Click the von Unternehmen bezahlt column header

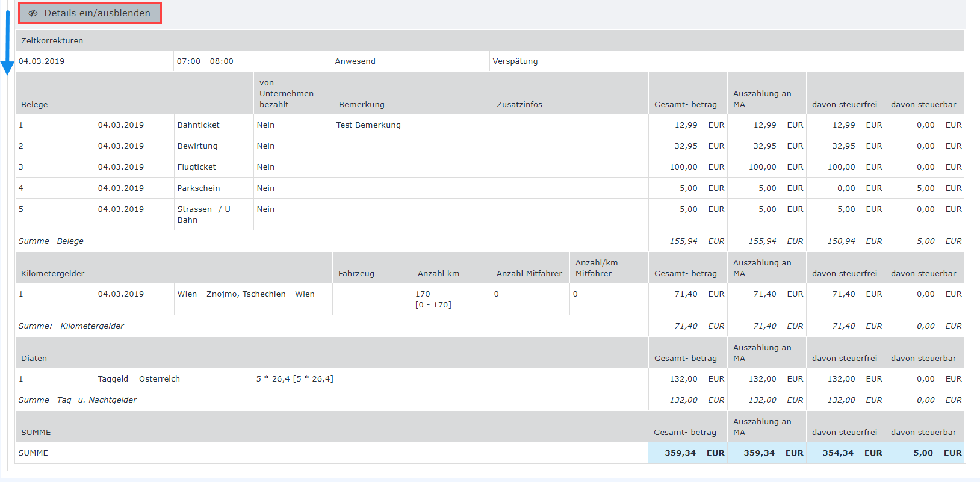(x=287, y=94)
